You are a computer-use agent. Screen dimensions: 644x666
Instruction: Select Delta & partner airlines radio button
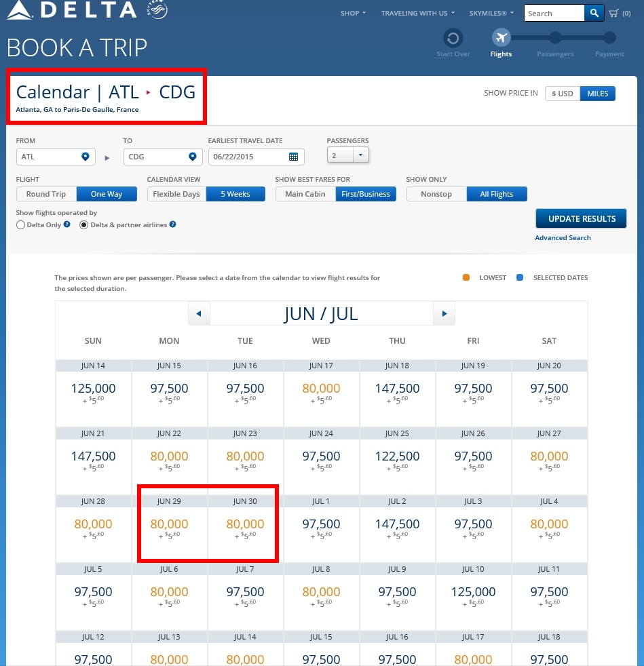tap(84, 225)
